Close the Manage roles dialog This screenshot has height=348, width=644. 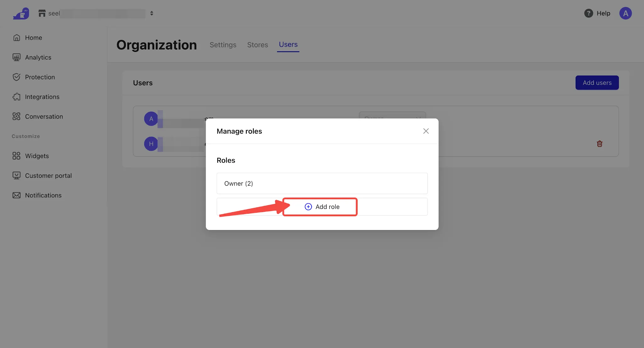click(x=426, y=131)
